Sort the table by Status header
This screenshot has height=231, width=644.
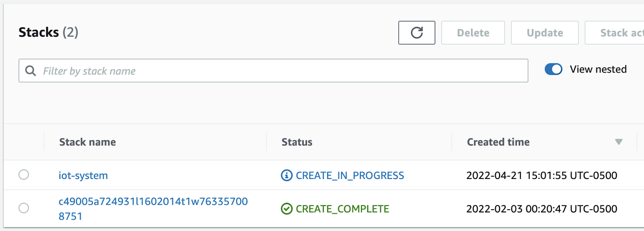(x=297, y=142)
